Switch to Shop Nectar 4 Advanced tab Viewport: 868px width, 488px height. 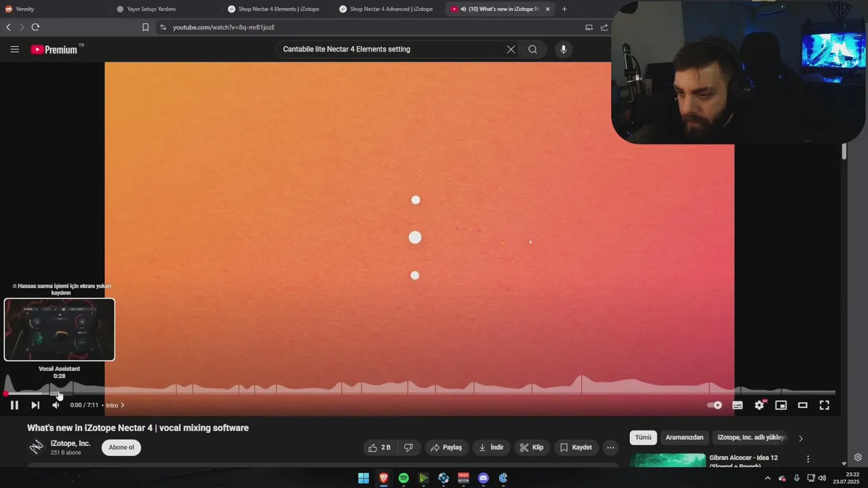pos(390,9)
